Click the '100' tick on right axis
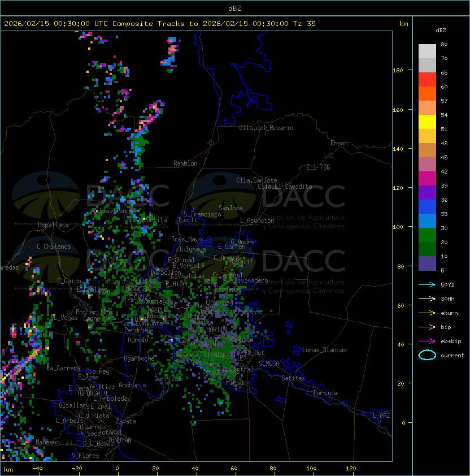This screenshot has height=476, width=470. click(x=398, y=227)
